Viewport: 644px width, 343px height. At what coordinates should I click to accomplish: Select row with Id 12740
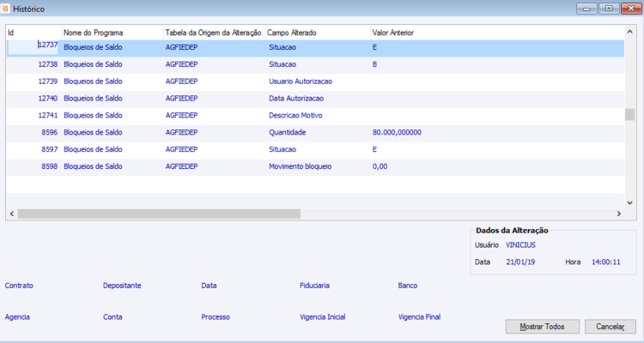pos(315,99)
